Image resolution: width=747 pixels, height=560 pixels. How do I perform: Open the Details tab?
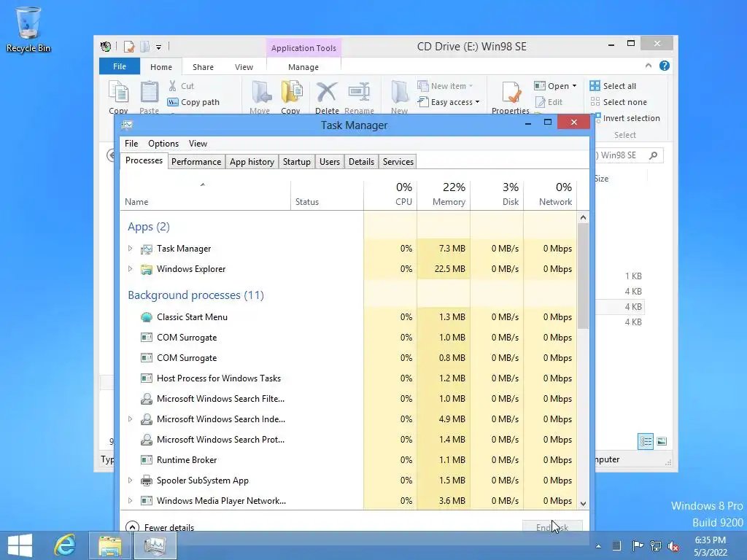(x=362, y=161)
